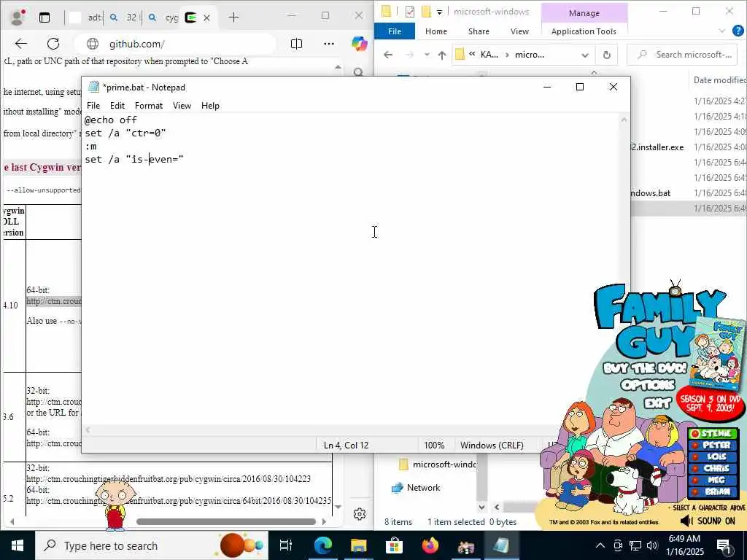This screenshot has height=560, width=747.
Task: Open Task View on taskbar
Action: [x=286, y=545]
